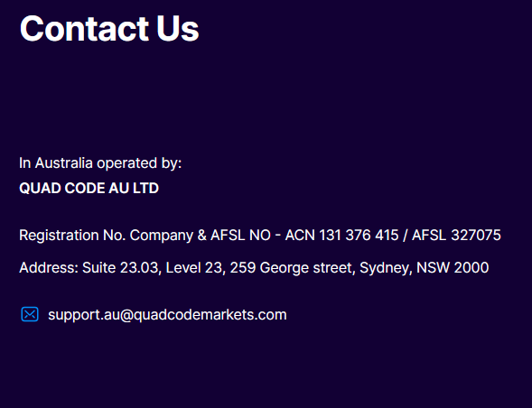Click 'Level 23' in the address

coord(193,268)
